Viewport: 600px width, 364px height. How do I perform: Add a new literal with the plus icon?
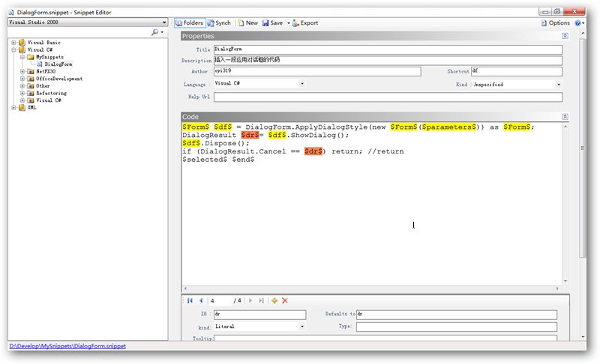pyautogui.click(x=274, y=300)
